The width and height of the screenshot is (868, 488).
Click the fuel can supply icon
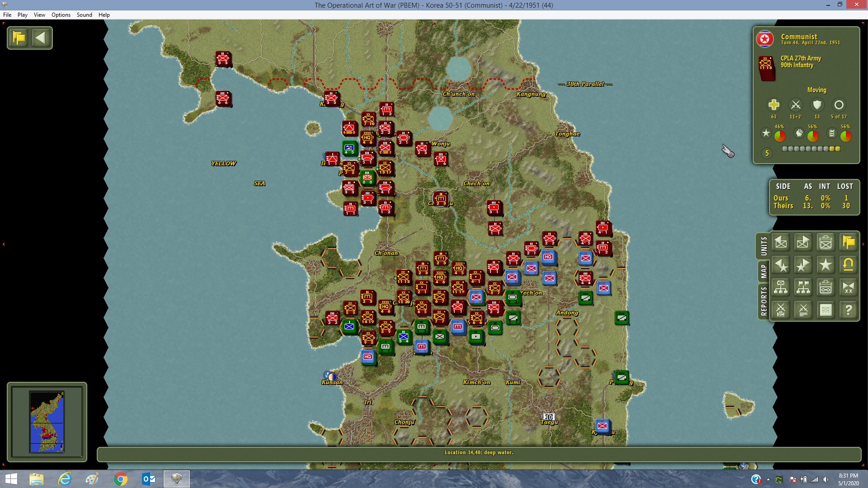coord(832,133)
